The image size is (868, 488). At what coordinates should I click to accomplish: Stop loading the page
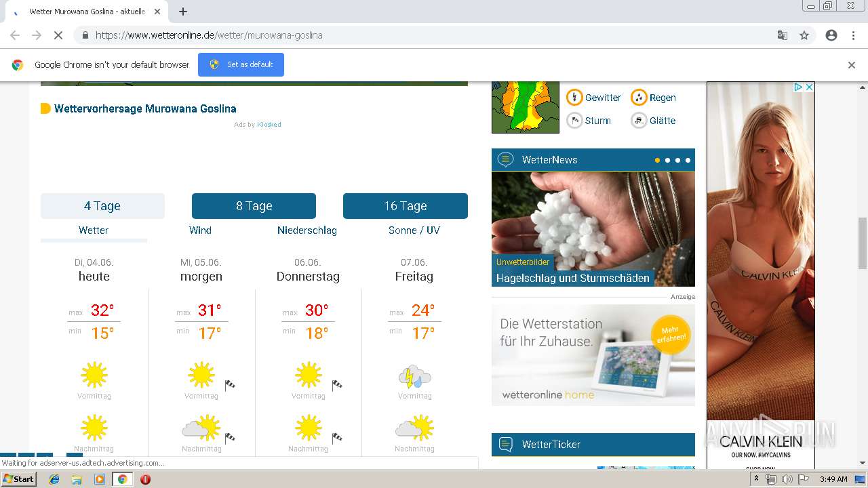[x=58, y=35]
